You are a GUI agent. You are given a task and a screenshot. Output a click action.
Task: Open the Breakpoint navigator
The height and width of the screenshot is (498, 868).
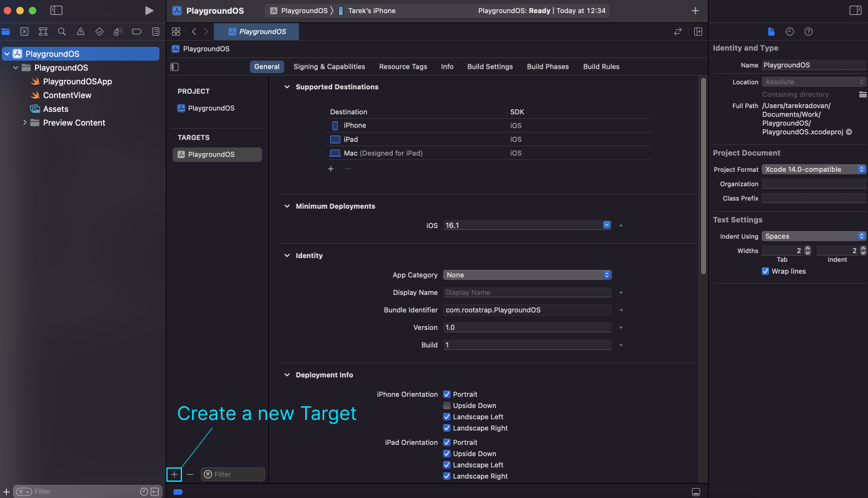coord(137,31)
